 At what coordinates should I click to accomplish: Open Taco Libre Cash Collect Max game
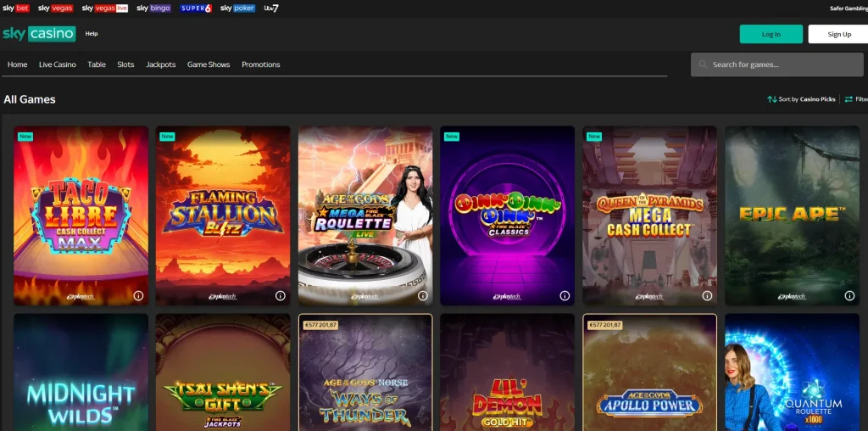click(81, 215)
